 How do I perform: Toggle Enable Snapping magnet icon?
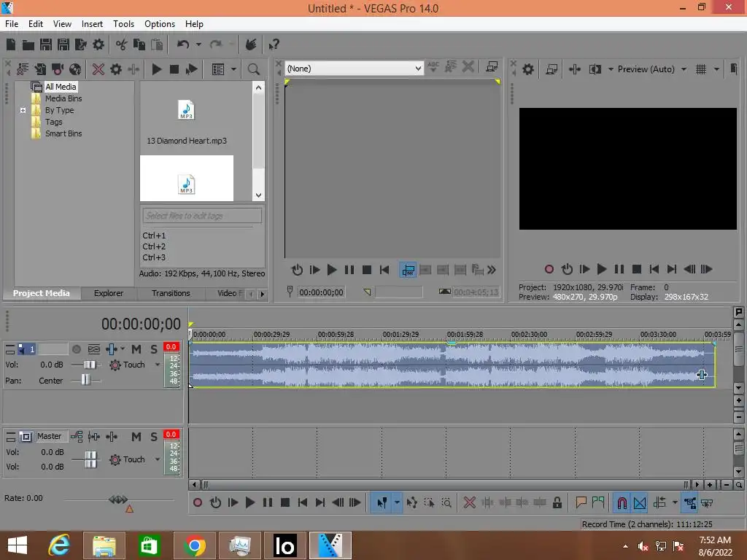point(622,502)
